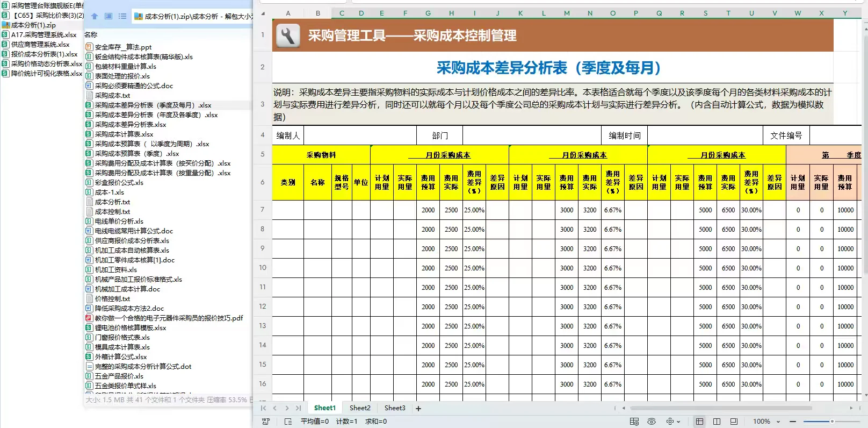
Task: Select column A header
Action: pos(288,13)
